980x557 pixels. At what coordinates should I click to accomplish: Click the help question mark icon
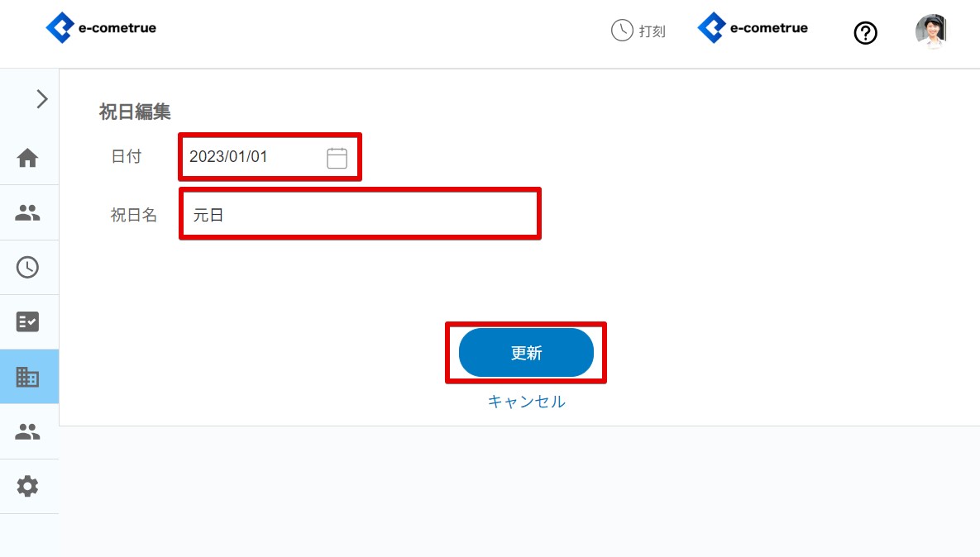866,32
